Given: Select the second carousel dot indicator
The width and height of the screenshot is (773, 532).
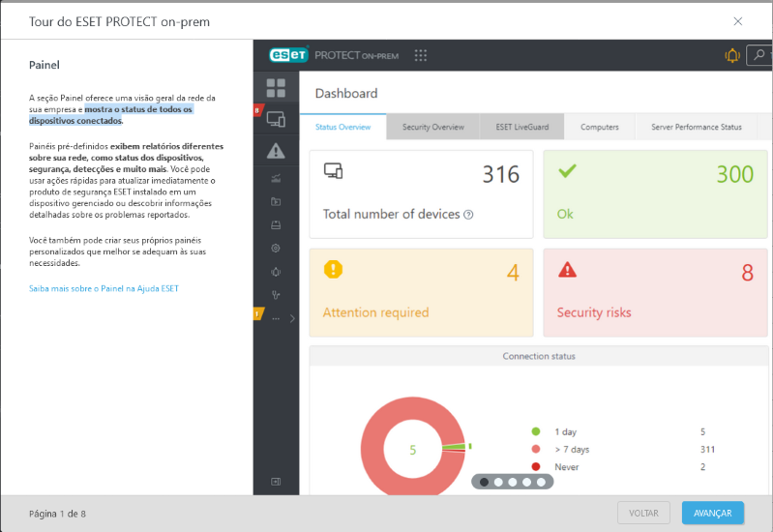Looking at the screenshot, I should (x=497, y=482).
